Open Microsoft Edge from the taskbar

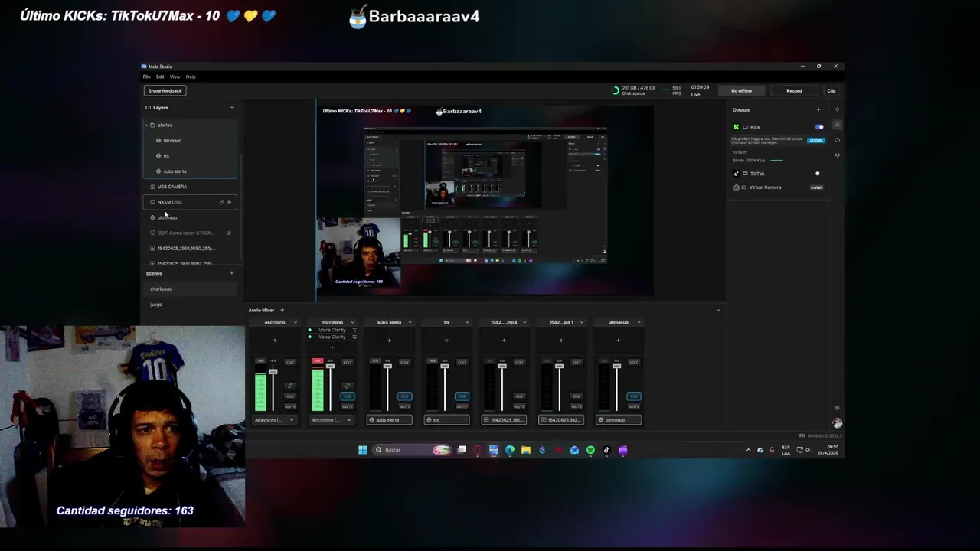510,450
